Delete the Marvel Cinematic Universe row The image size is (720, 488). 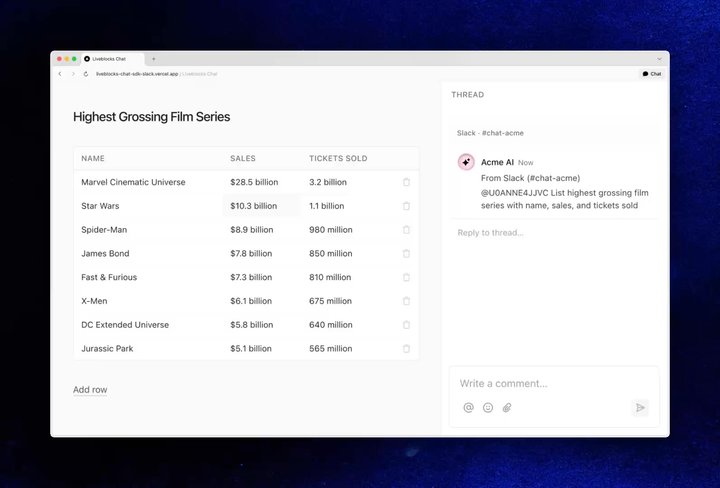click(406, 182)
